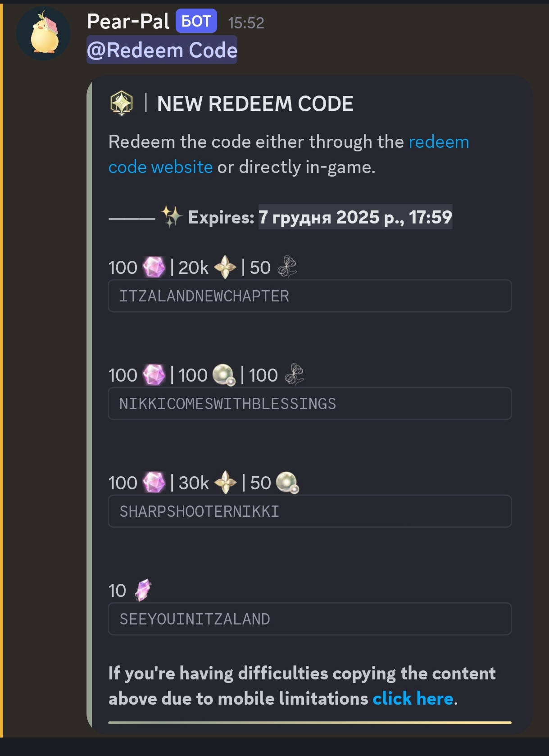Select the SHARPSHOOTERNIKKI code block
The image size is (549, 756).
(309, 511)
